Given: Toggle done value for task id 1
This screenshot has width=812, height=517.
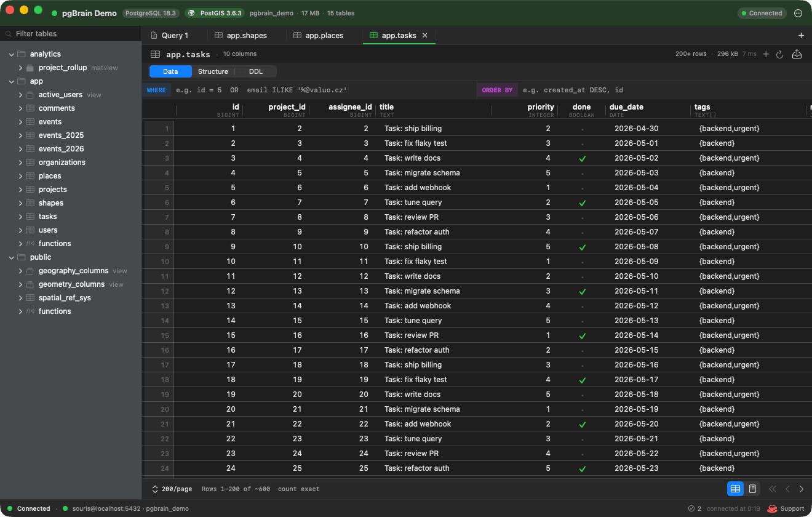Looking at the screenshot, I should (582, 129).
